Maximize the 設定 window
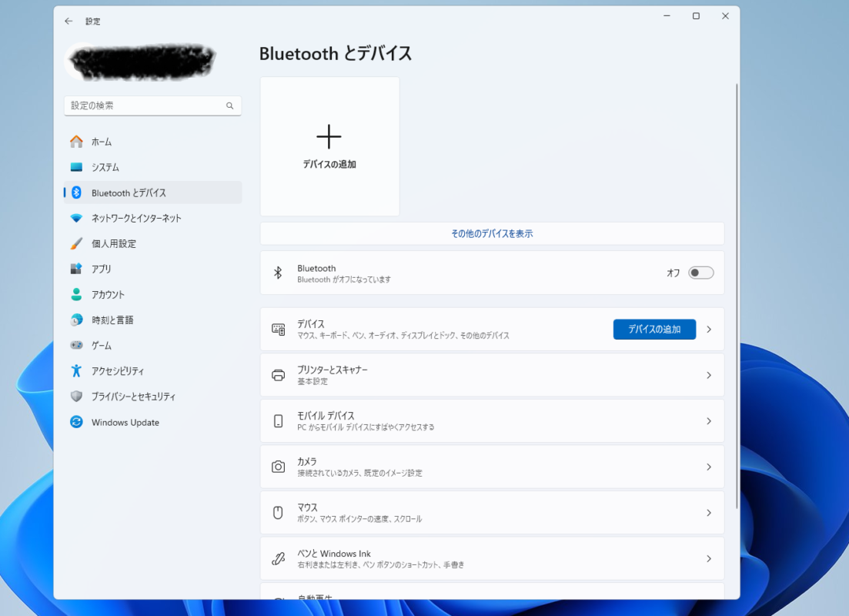Image resolution: width=849 pixels, height=616 pixels. (696, 16)
